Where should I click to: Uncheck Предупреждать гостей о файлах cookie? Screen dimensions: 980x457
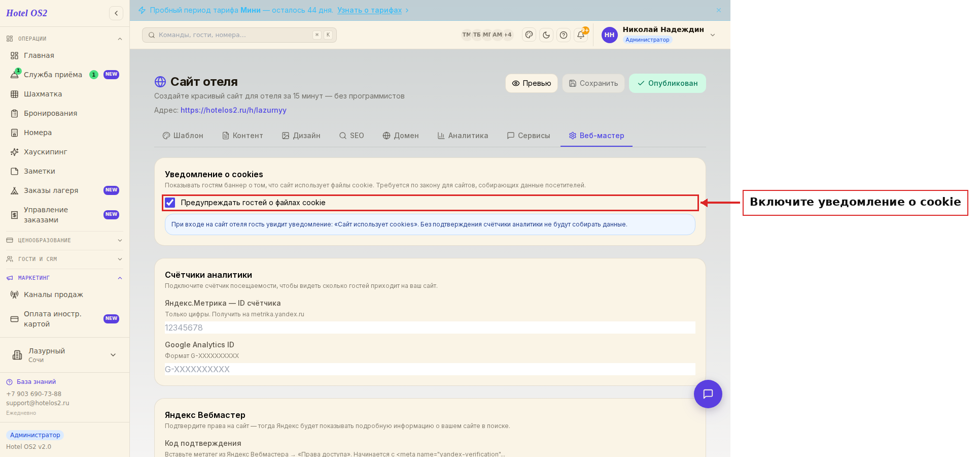(170, 203)
